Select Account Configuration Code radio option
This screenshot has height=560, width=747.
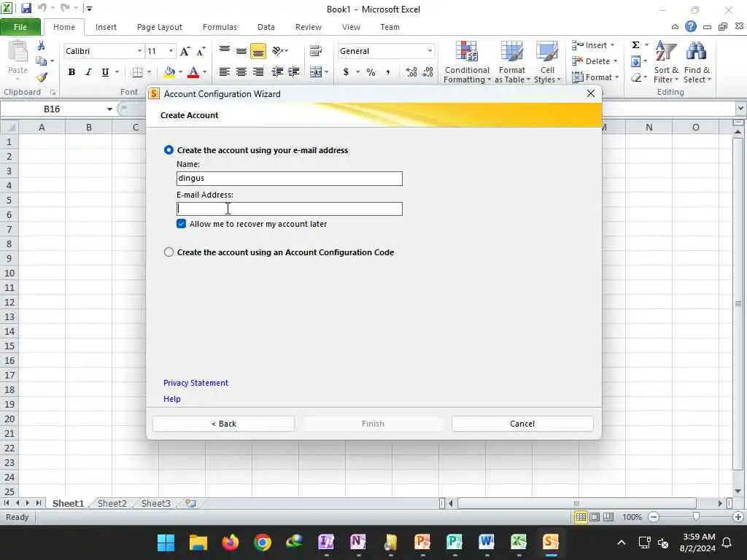pyautogui.click(x=169, y=252)
